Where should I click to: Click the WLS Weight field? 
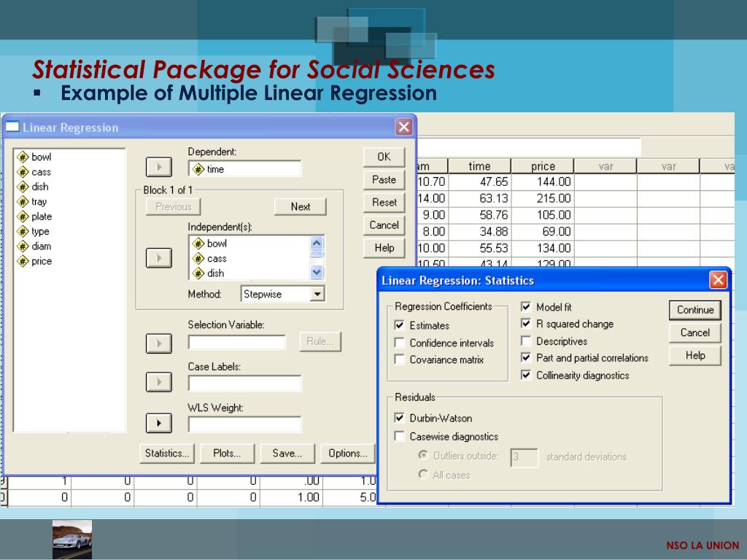point(245,424)
